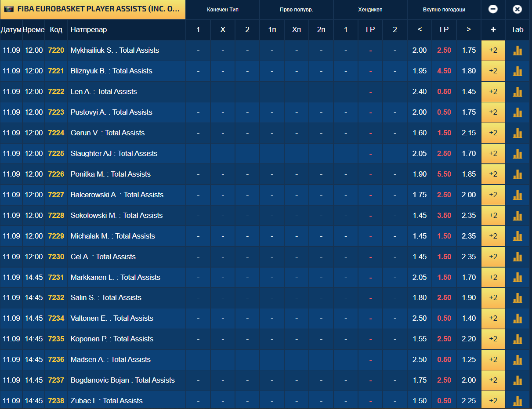Open statistics chart icon for Koponen P. row
The width and height of the screenshot is (532, 409).
point(518,339)
